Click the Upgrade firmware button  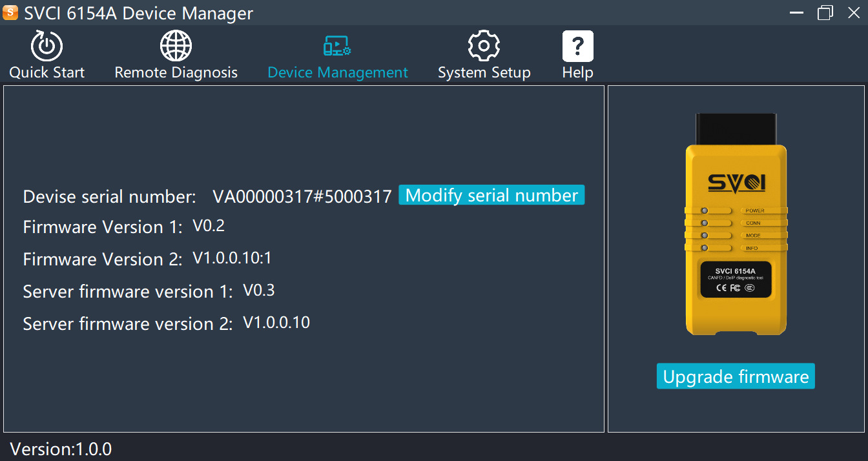pos(736,376)
